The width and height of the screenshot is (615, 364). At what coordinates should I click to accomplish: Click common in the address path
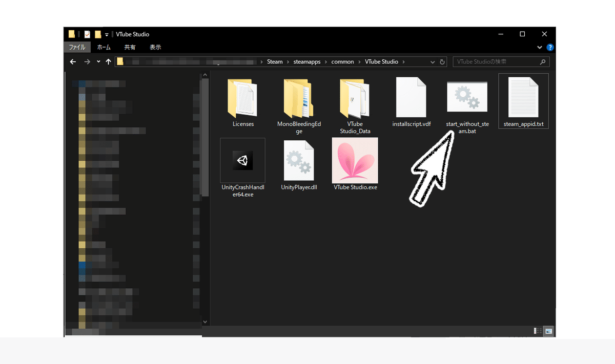pos(343,61)
